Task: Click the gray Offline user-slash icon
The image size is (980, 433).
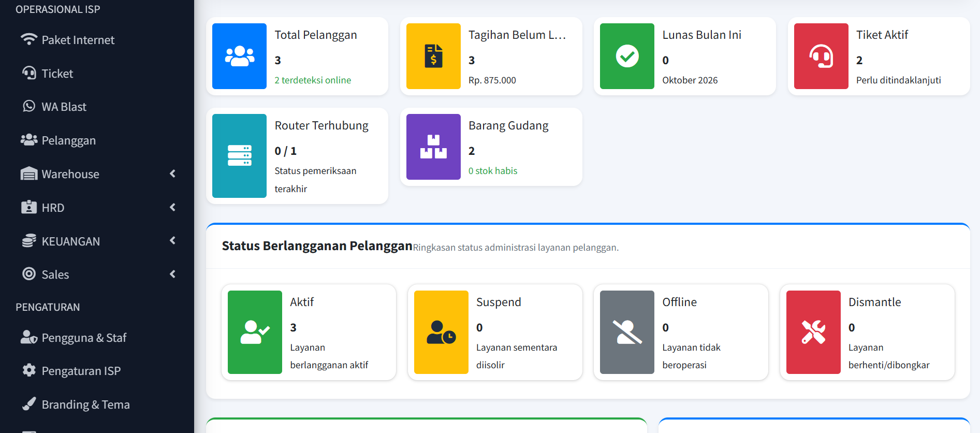Action: pos(627,332)
